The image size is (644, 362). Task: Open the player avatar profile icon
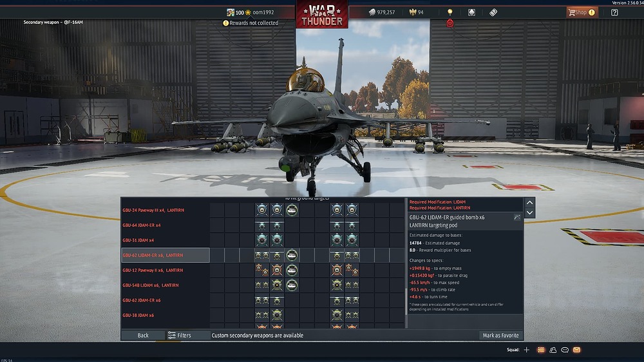point(231,12)
